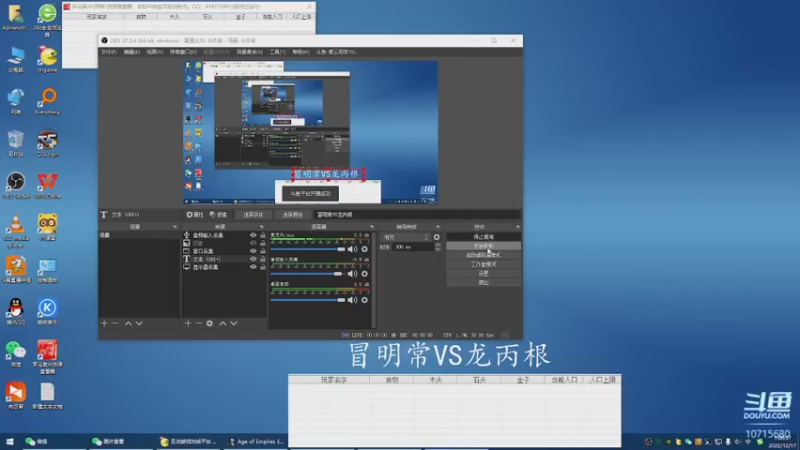This screenshot has height=450, width=800.
Task: Toggle visibility eye of 文本 (GDI+) source
Action: [x=253, y=259]
